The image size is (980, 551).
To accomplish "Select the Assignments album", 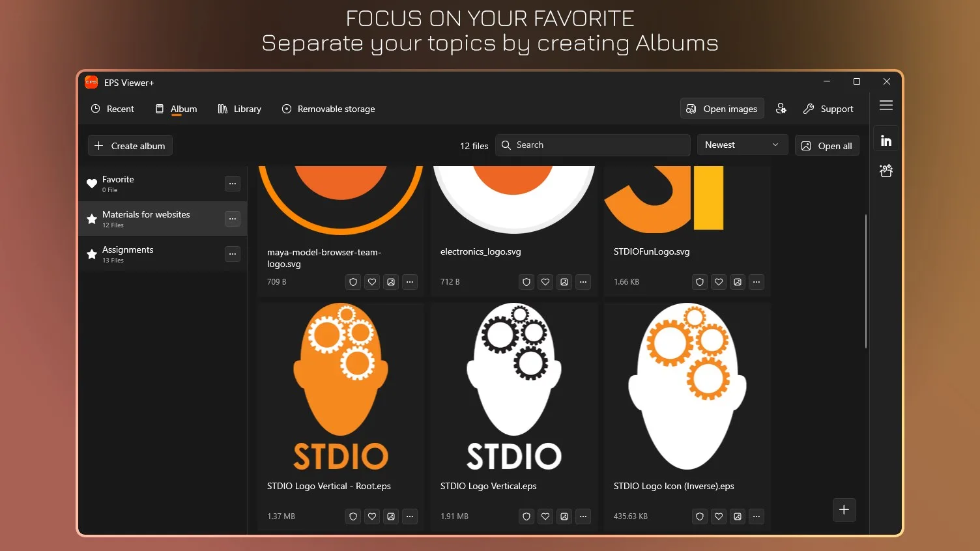I will click(x=163, y=254).
